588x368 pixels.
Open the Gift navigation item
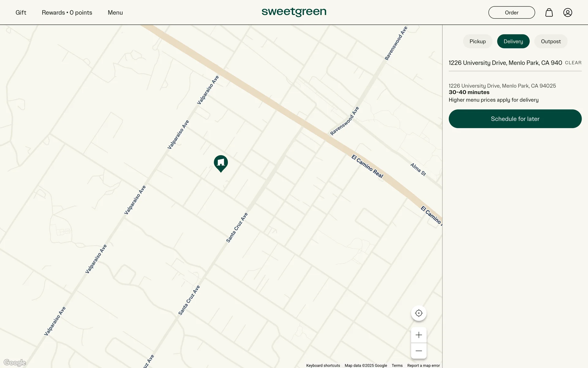21,13
